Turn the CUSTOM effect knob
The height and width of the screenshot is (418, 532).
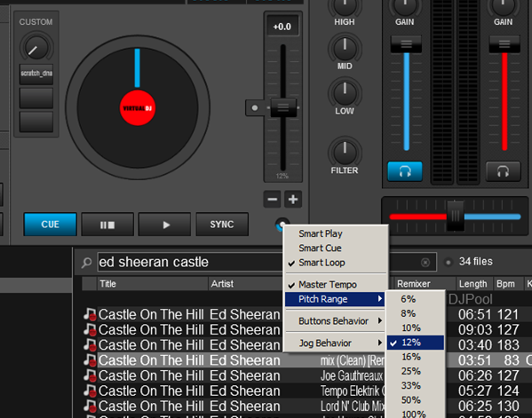coord(36,48)
